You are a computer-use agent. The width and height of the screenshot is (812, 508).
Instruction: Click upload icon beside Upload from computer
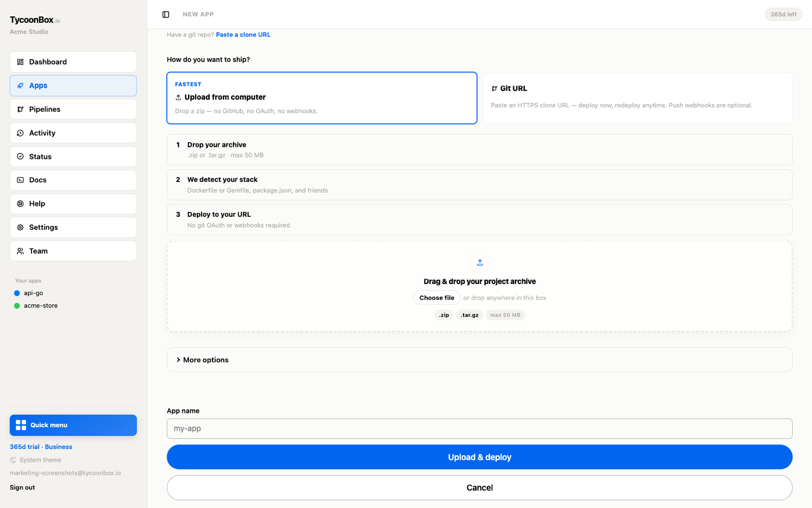coord(178,98)
